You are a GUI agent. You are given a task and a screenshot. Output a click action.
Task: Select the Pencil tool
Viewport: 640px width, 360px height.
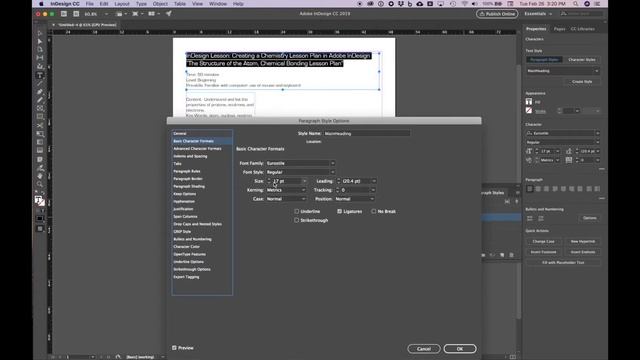click(x=40, y=100)
